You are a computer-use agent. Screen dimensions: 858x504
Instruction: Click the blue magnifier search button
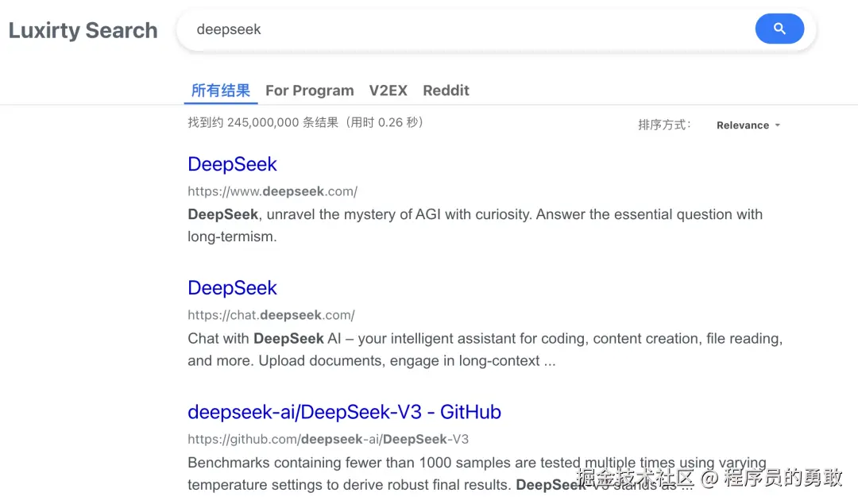[x=779, y=29]
